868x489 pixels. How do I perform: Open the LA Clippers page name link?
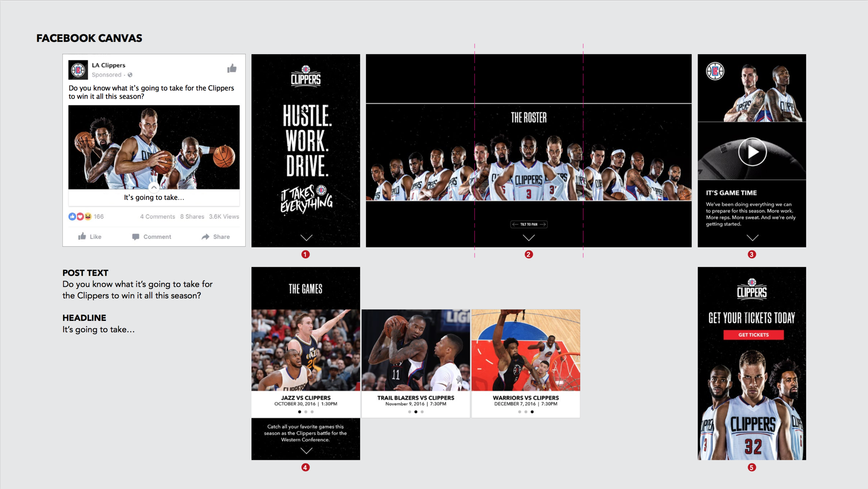point(108,65)
